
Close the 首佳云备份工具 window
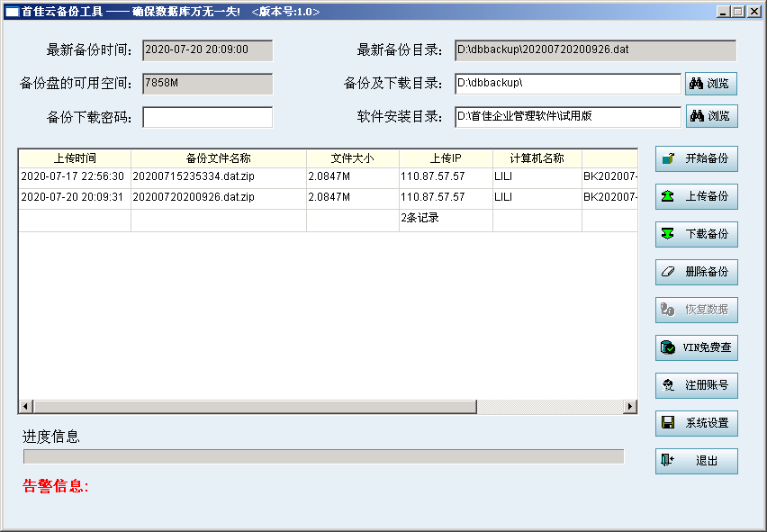point(753,12)
